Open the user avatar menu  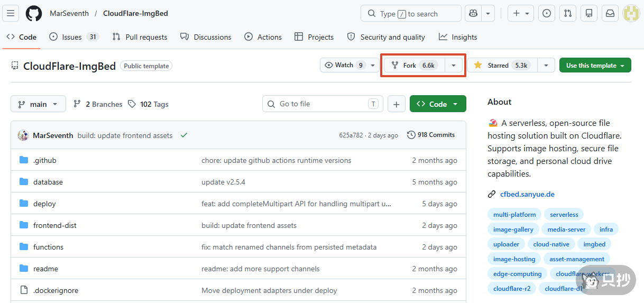[x=631, y=13]
